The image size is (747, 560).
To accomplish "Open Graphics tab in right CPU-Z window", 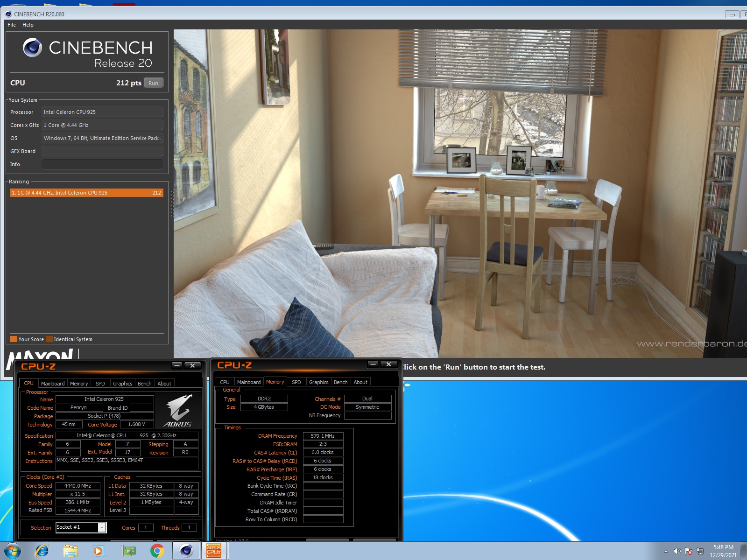I will tap(319, 382).
